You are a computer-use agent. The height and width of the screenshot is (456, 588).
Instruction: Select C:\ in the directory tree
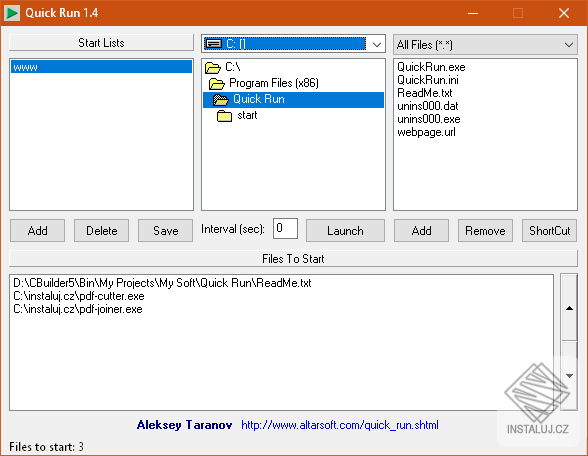[233, 67]
